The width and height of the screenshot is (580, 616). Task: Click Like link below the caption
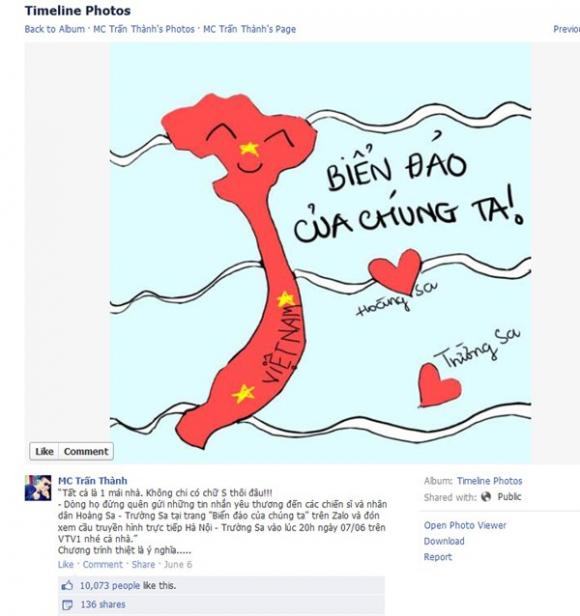coord(66,565)
